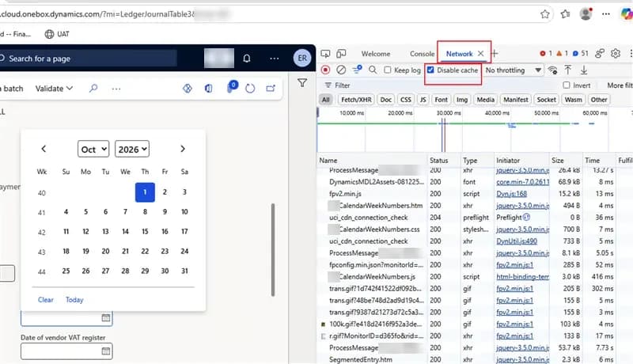Open the ER user account avatar
The width and height of the screenshot is (633, 364).
click(x=302, y=58)
